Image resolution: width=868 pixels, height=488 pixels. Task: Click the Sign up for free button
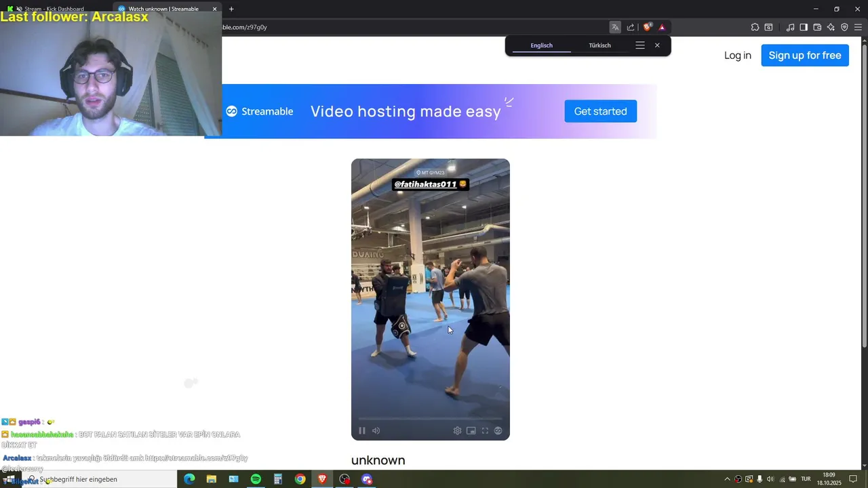(805, 56)
